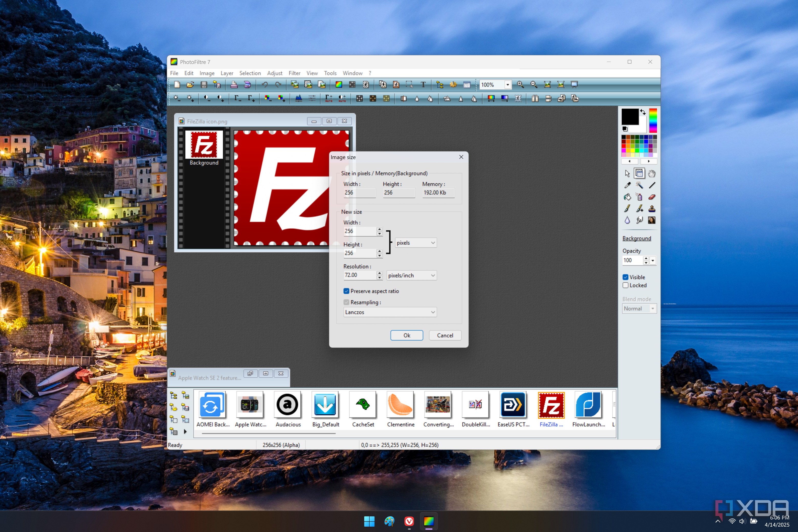Check the Locked layer checkbox
The image size is (798, 532).
(625, 285)
